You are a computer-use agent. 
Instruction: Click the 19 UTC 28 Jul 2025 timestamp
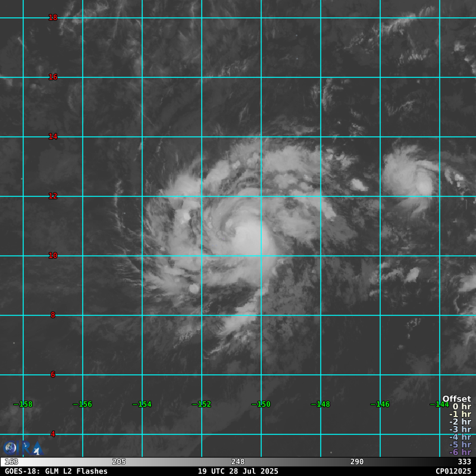tap(238, 471)
